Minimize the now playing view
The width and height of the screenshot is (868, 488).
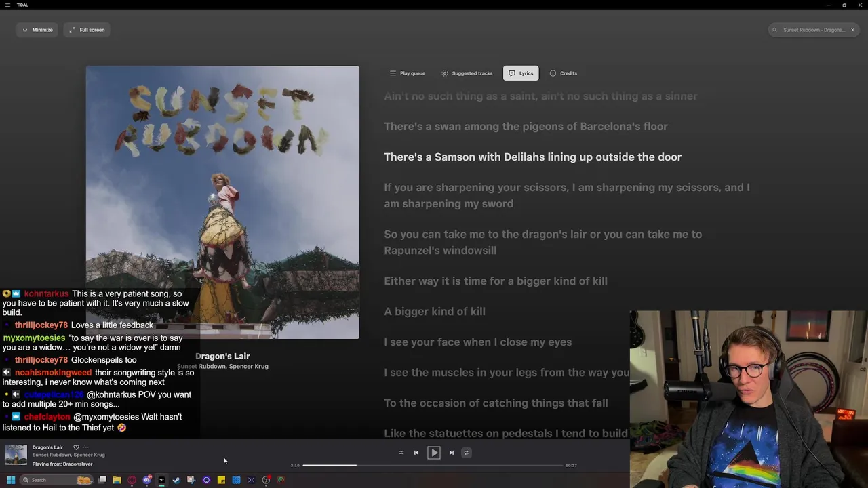click(37, 30)
